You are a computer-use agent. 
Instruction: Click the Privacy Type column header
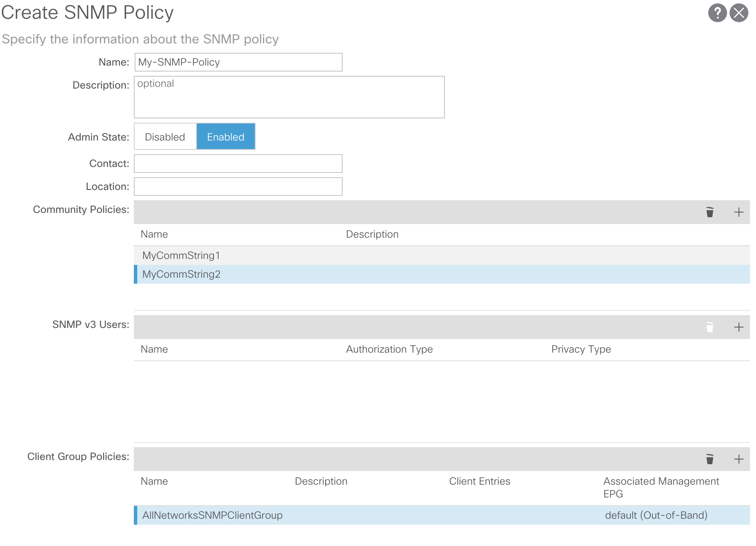coord(581,349)
